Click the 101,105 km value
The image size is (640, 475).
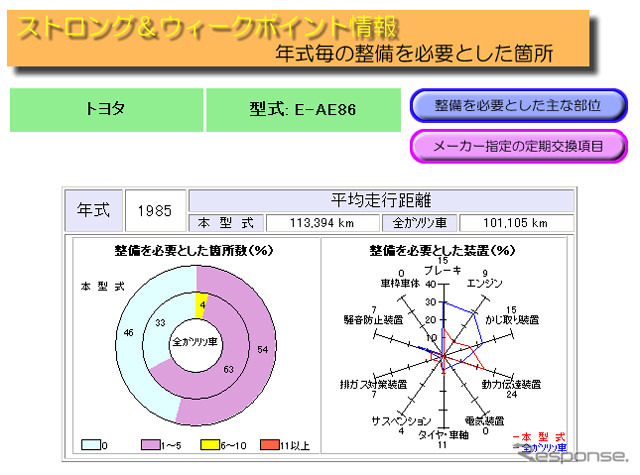[516, 223]
